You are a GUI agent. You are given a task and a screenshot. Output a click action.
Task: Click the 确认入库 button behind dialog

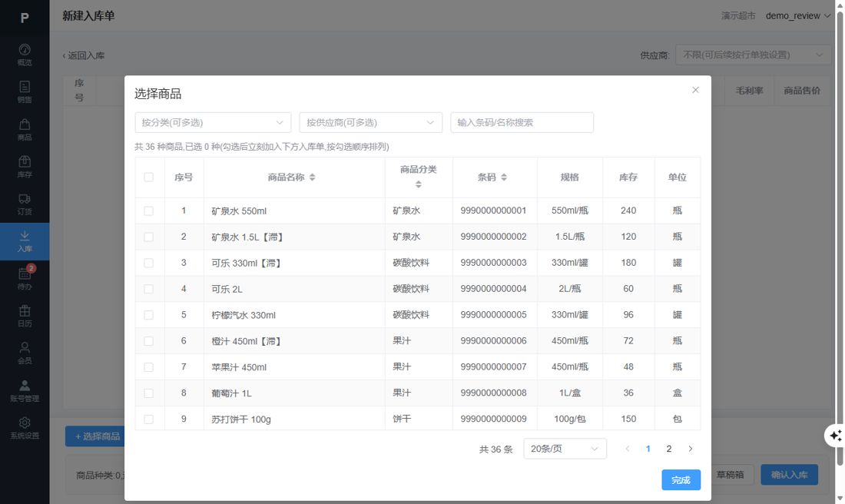coord(789,474)
